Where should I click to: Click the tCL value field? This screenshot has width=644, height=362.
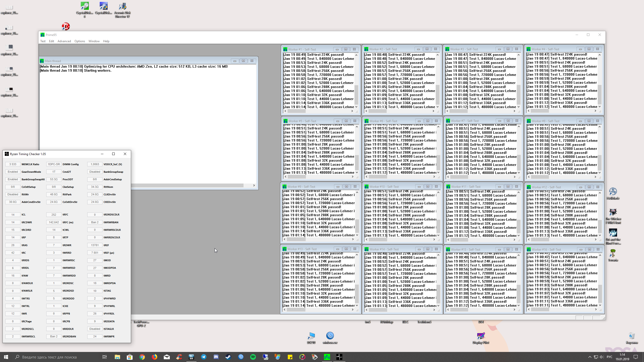(x=13, y=215)
